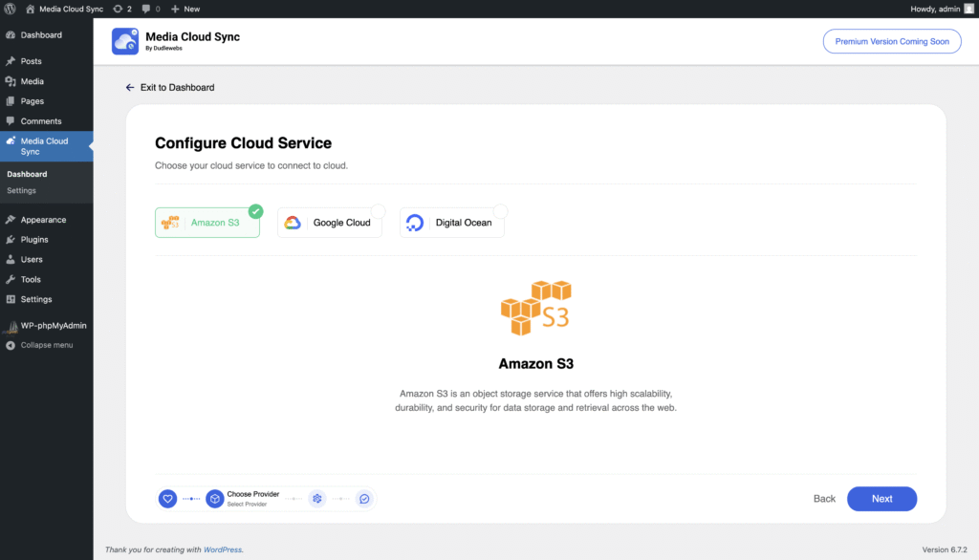The width and height of the screenshot is (979, 560).
Task: Click the Next button
Action: [x=881, y=499]
